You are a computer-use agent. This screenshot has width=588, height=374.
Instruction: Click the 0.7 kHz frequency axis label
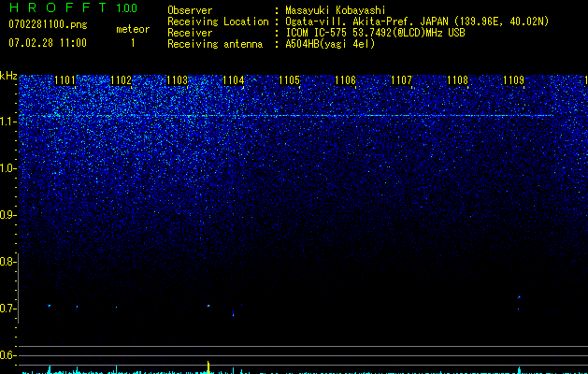[7, 309]
